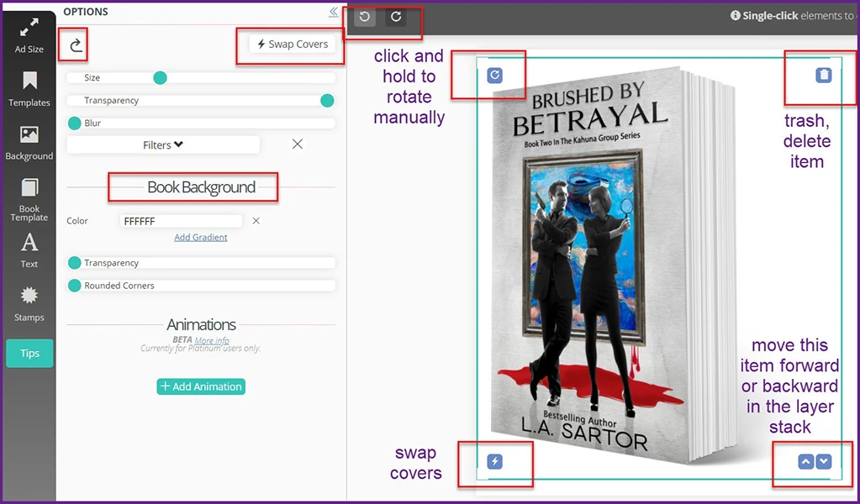This screenshot has height=504, width=860.
Task: Open the Ad Size panel
Action: pyautogui.click(x=29, y=35)
